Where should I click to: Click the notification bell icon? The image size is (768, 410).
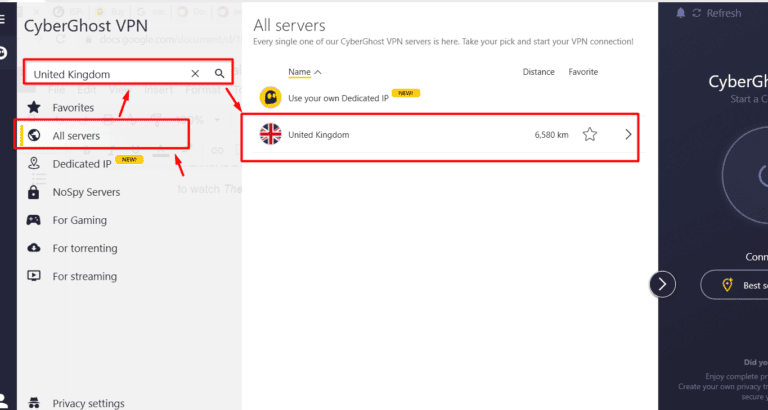681,13
